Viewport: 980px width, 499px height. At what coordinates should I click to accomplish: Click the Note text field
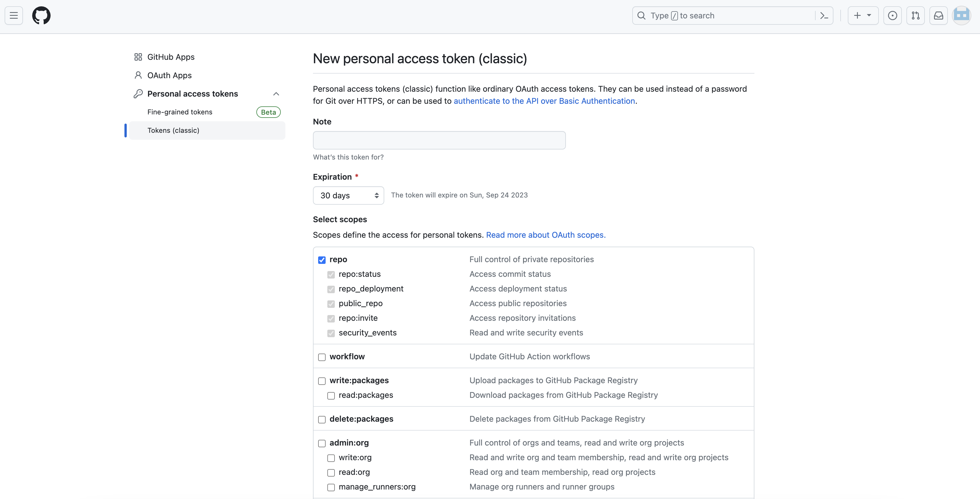click(439, 140)
